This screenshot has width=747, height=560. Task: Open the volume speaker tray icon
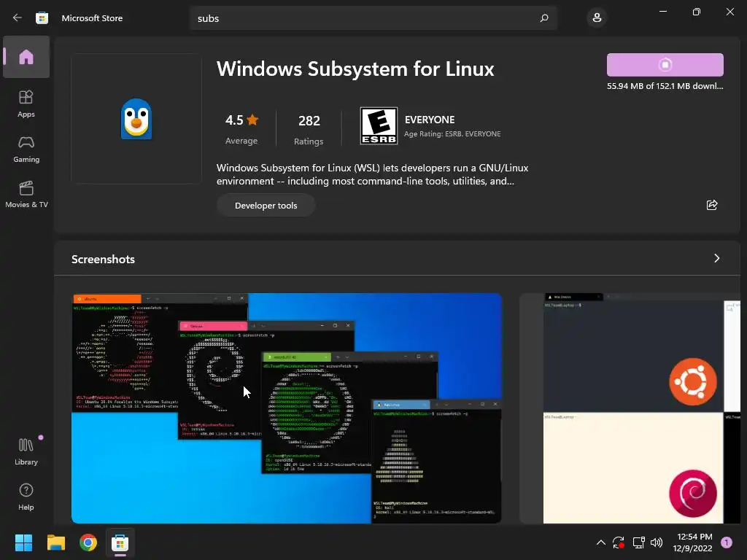[x=657, y=542]
